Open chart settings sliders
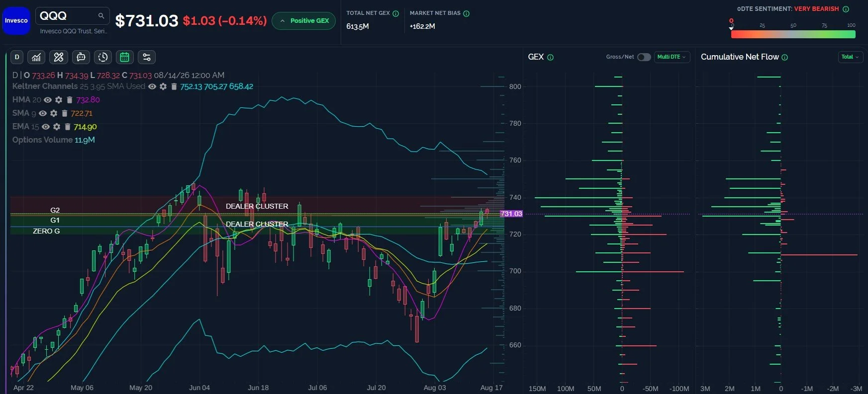Image resolution: width=868 pixels, height=394 pixels. click(x=147, y=57)
